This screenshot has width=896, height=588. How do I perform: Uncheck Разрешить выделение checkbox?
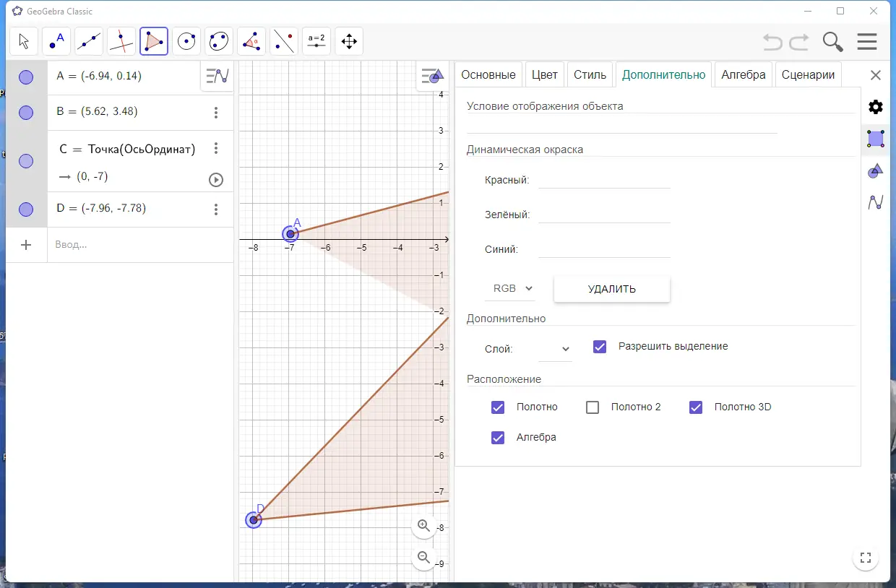click(x=600, y=347)
